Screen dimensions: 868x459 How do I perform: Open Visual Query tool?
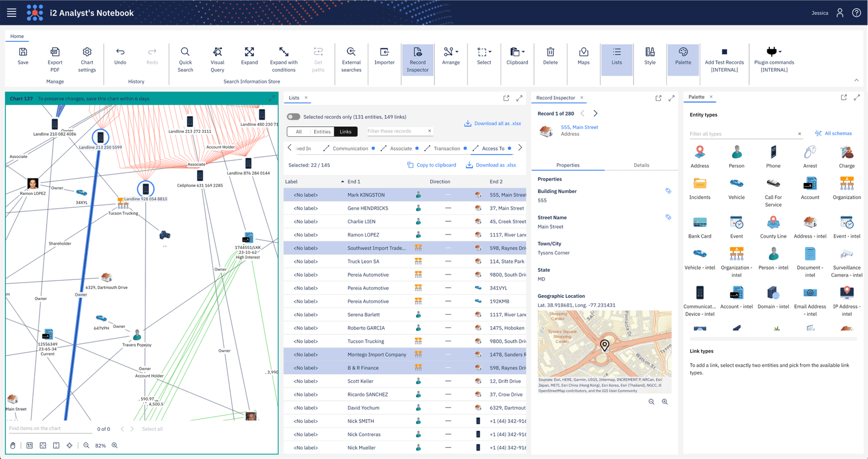218,59
